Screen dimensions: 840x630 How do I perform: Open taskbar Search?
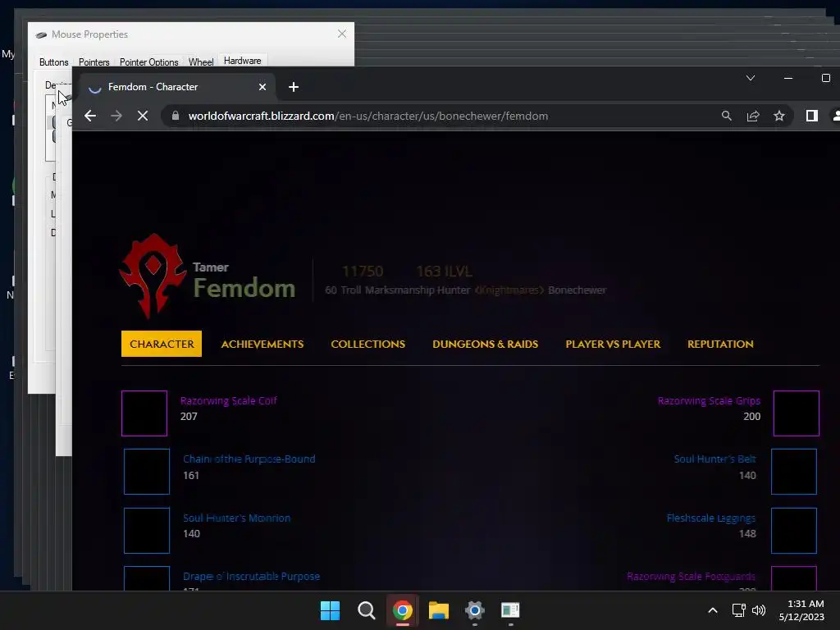(367, 610)
